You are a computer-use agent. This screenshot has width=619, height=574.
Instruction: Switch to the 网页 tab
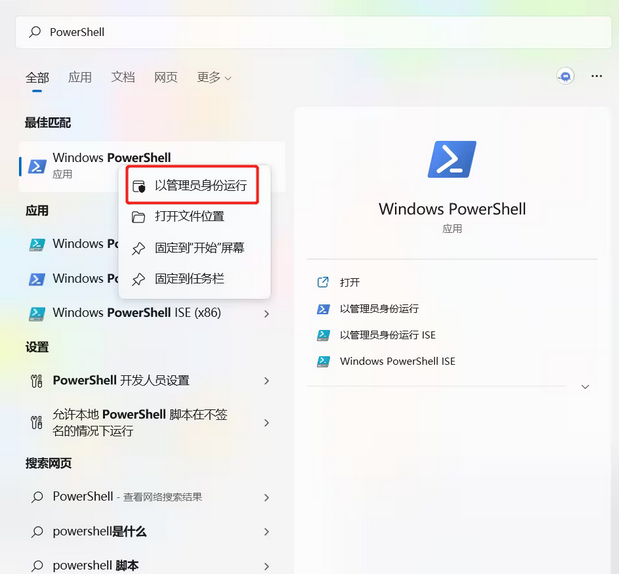point(166,77)
